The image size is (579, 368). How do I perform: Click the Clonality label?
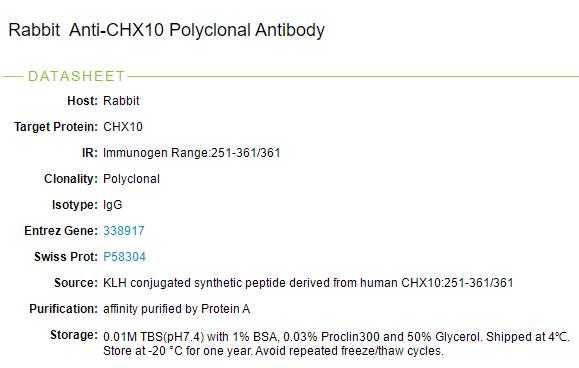click(71, 179)
